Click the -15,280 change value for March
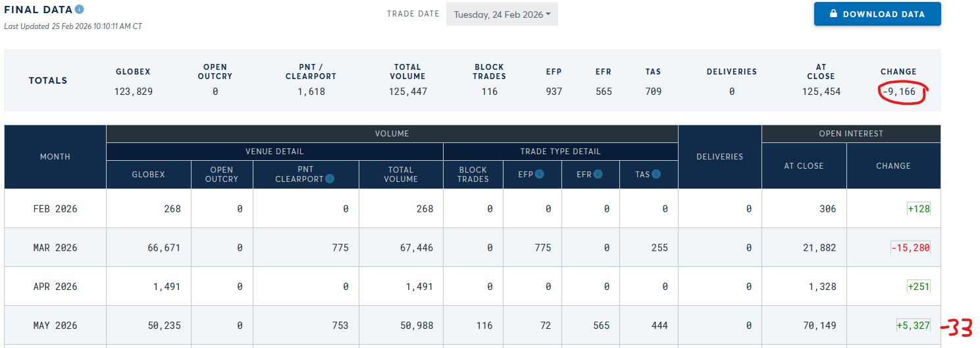The height and width of the screenshot is (348, 980). point(910,248)
